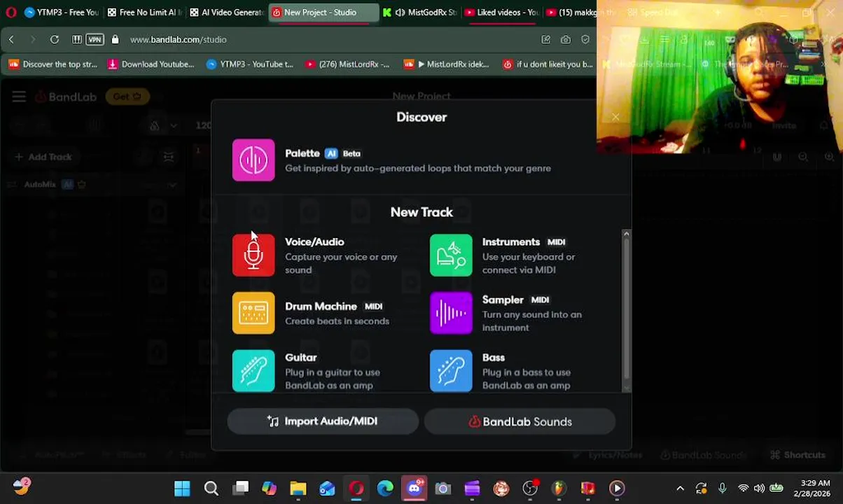
Task: Open 'MistLordRx idek...' bookmark
Action: pos(446,64)
